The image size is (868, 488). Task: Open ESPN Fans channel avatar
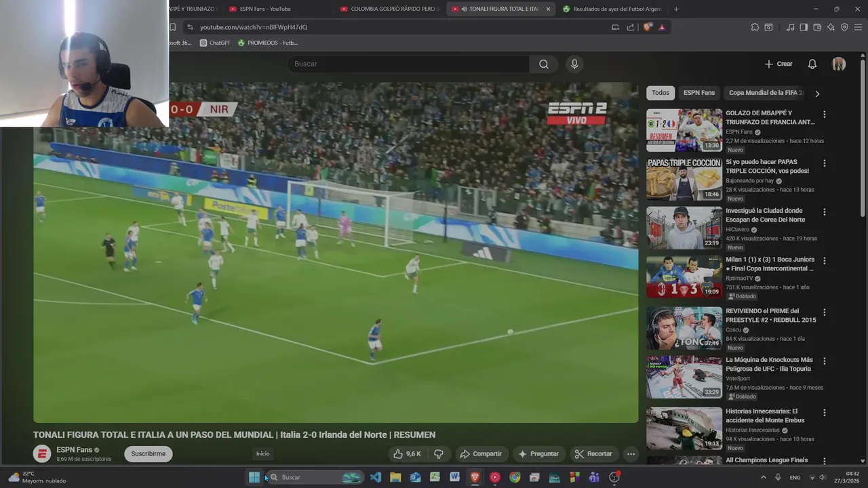point(42,454)
